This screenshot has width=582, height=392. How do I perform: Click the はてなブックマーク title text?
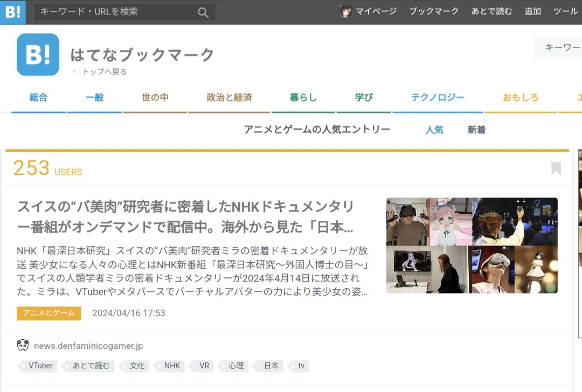point(142,55)
